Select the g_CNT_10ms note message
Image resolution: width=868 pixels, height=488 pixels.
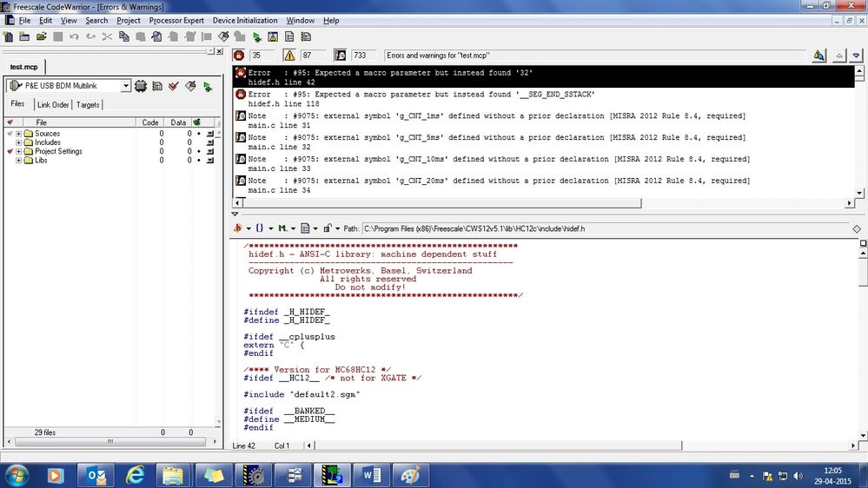[544, 164]
